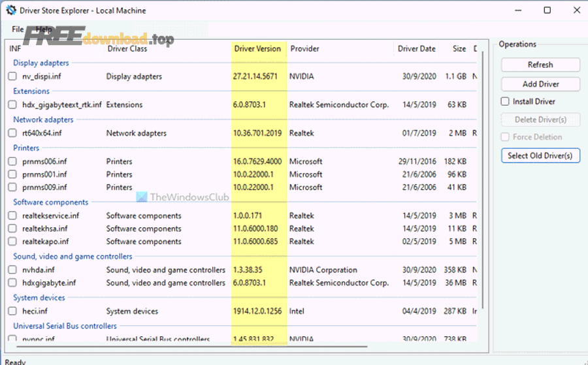Open the File menu

[x=18, y=29]
